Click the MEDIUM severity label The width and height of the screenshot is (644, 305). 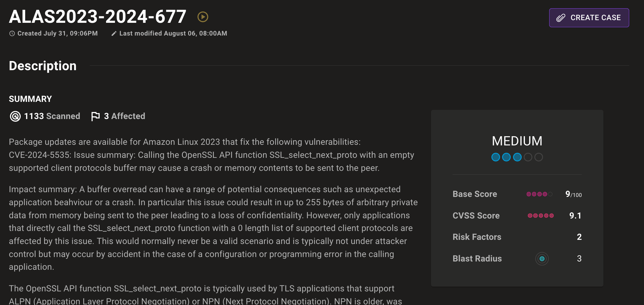517,141
